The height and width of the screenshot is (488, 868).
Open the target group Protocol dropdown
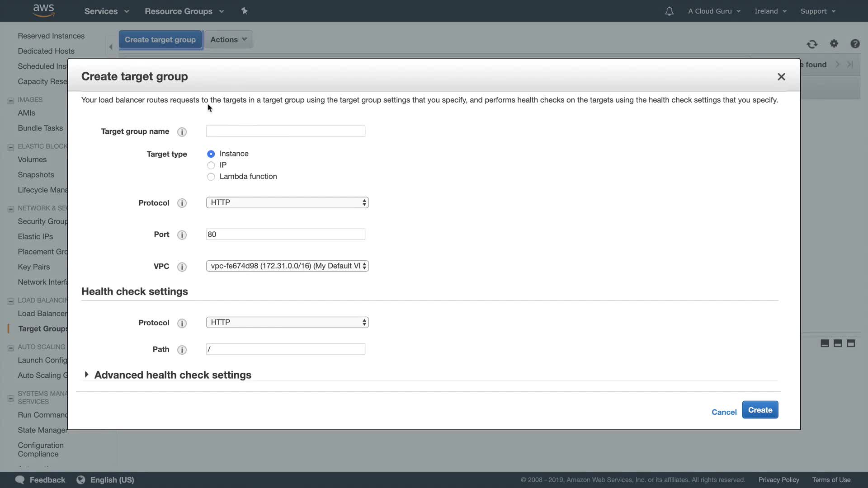(287, 202)
